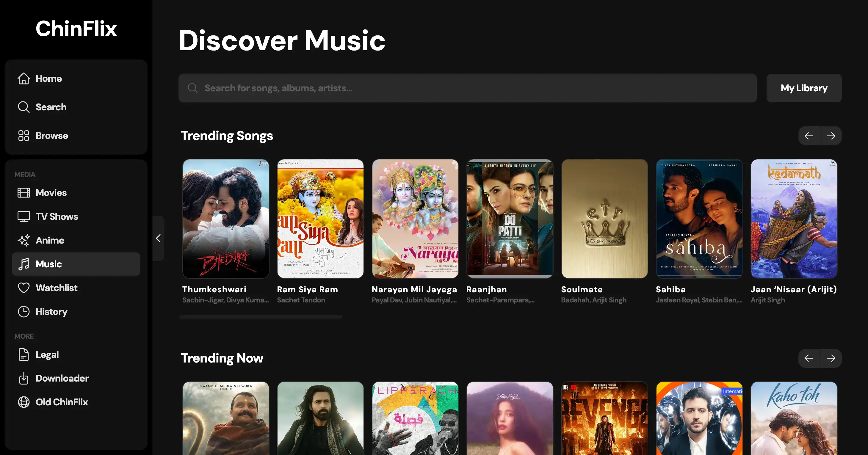Image resolution: width=868 pixels, height=455 pixels.
Task: Go to the Anime section
Action: (76, 240)
